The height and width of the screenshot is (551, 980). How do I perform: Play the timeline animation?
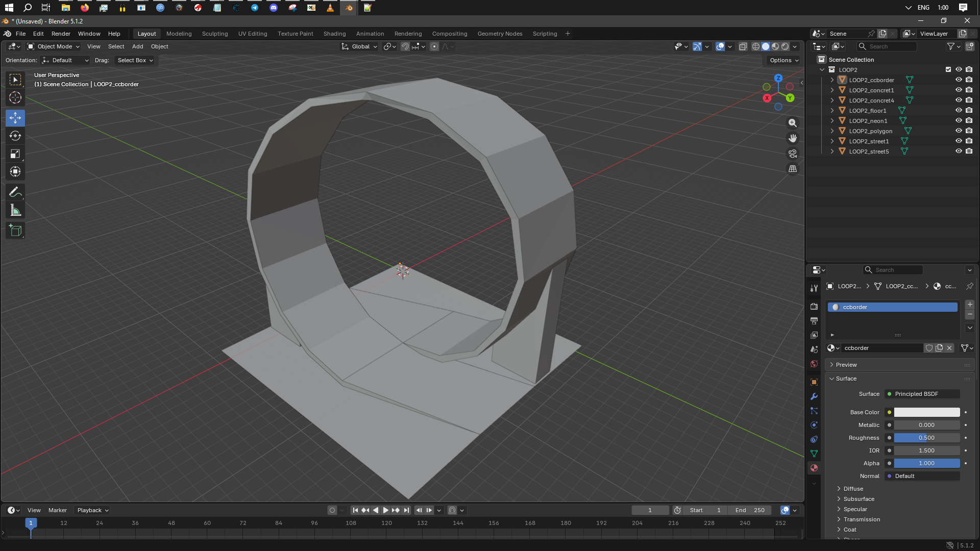coord(385,510)
